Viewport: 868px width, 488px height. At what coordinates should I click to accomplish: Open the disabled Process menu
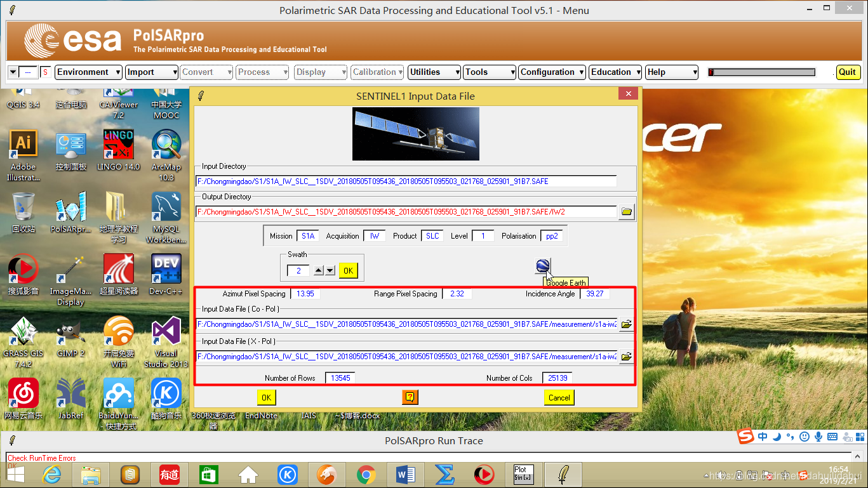click(263, 72)
